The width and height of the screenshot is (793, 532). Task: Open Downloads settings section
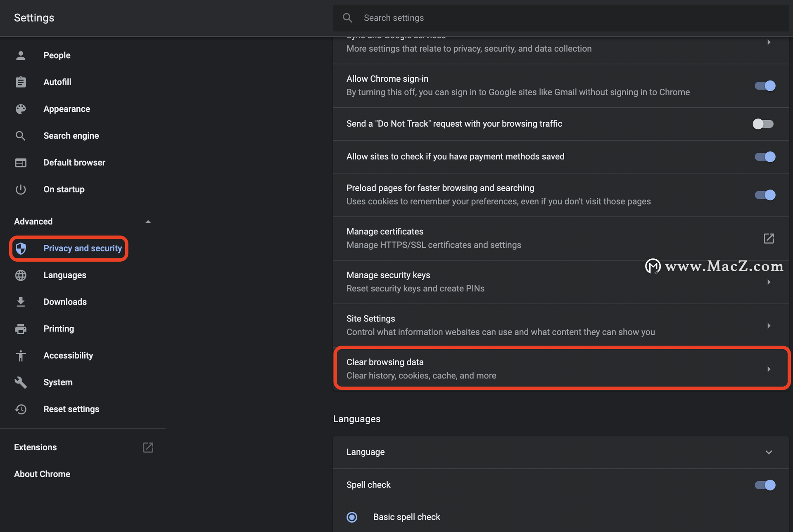coord(65,302)
